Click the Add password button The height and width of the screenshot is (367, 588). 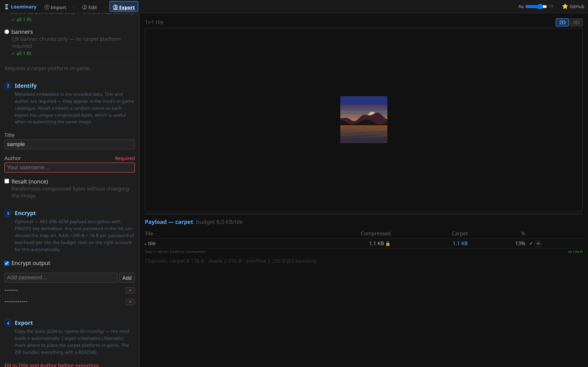(127, 278)
